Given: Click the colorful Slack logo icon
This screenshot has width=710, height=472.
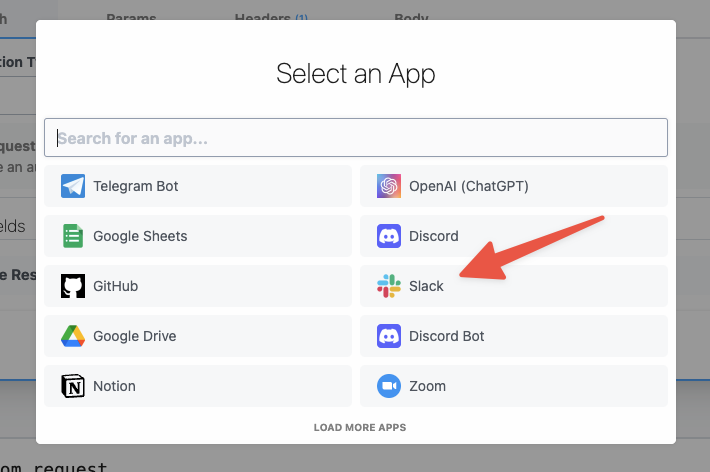Looking at the screenshot, I should click(389, 286).
